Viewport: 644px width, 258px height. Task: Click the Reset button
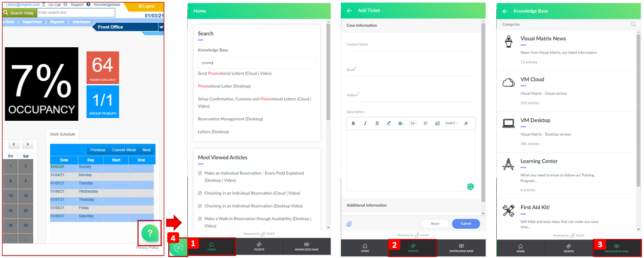435,224
